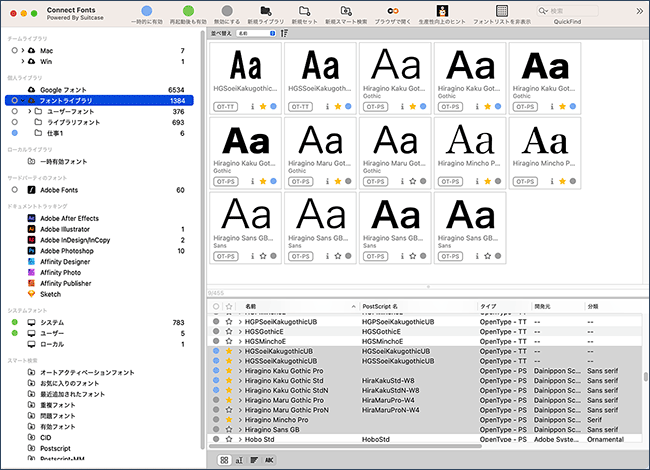Expand the Hiragino Maru Gothic ProN row
This screenshot has width=650, height=470.
240,410
